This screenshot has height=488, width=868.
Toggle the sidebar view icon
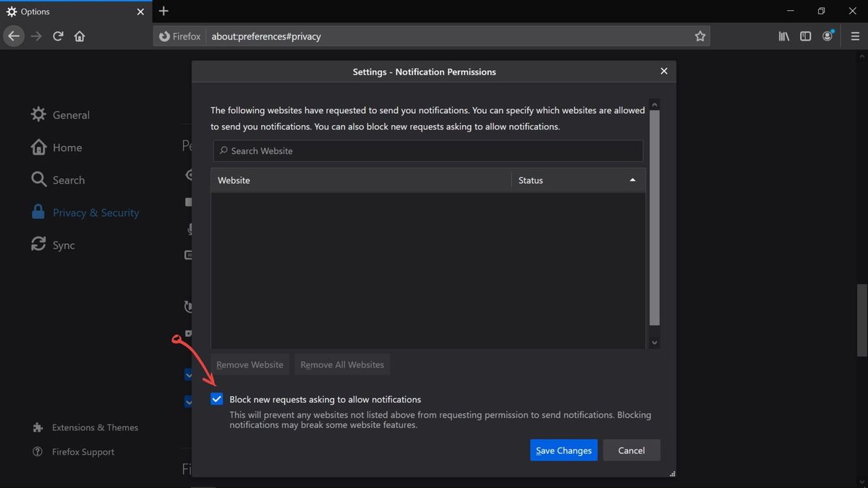(x=805, y=35)
